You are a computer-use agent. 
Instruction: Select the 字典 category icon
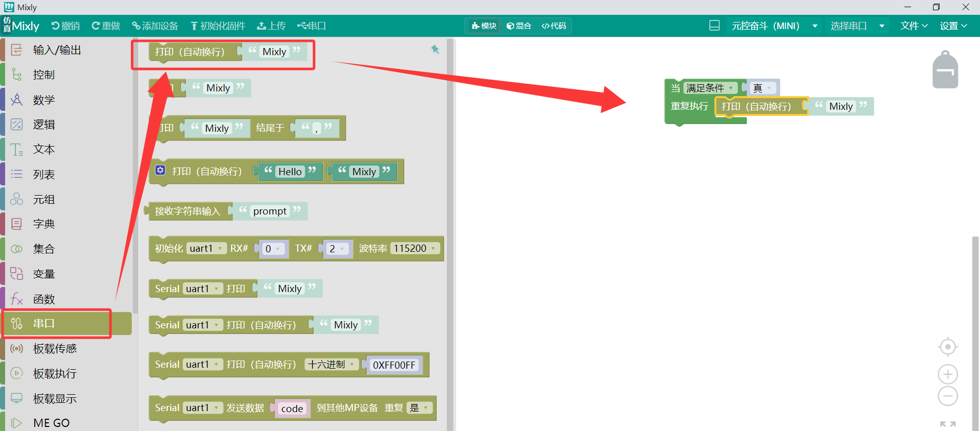pos(17,224)
